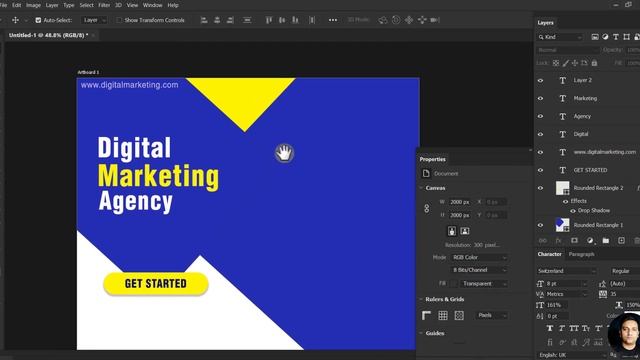This screenshot has height=360, width=640.
Task: Toggle visibility of Rounded Rectangle 2
Action: (x=540, y=188)
